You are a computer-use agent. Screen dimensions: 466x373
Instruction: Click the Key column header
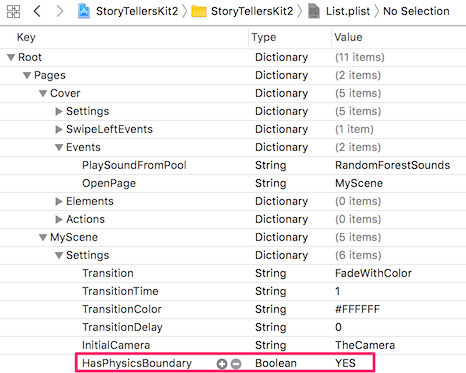click(x=26, y=37)
